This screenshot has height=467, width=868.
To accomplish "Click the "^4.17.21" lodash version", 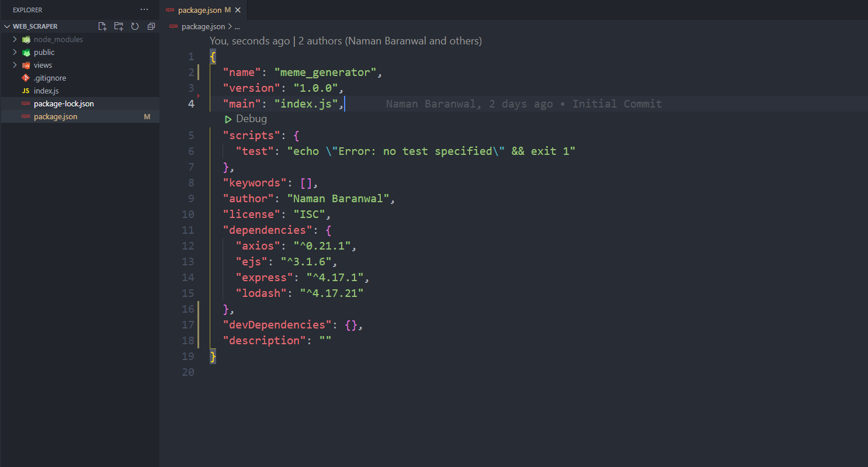I will [332, 293].
